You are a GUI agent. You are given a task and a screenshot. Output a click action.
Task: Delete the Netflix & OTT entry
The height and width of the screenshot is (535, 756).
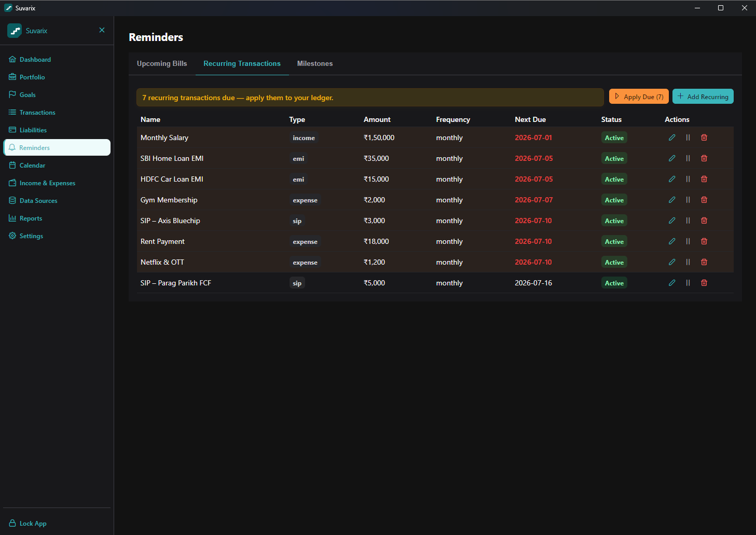click(704, 262)
